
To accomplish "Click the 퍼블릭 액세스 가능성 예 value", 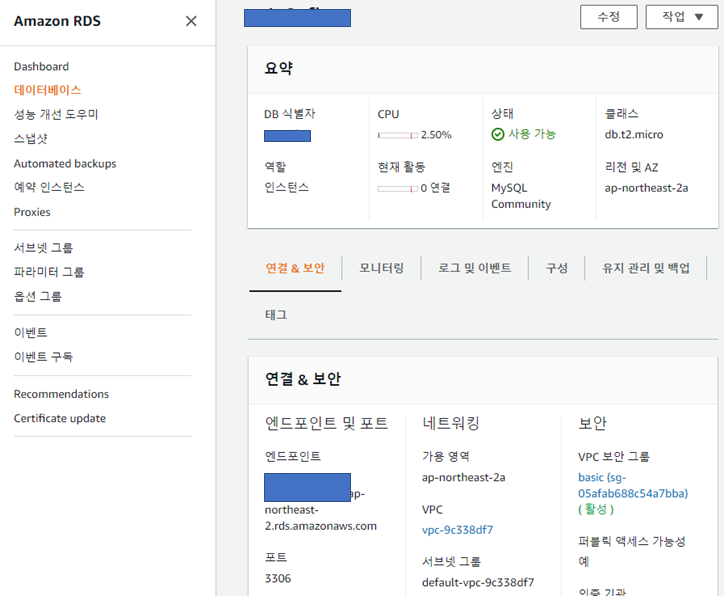I will pyautogui.click(x=584, y=562).
